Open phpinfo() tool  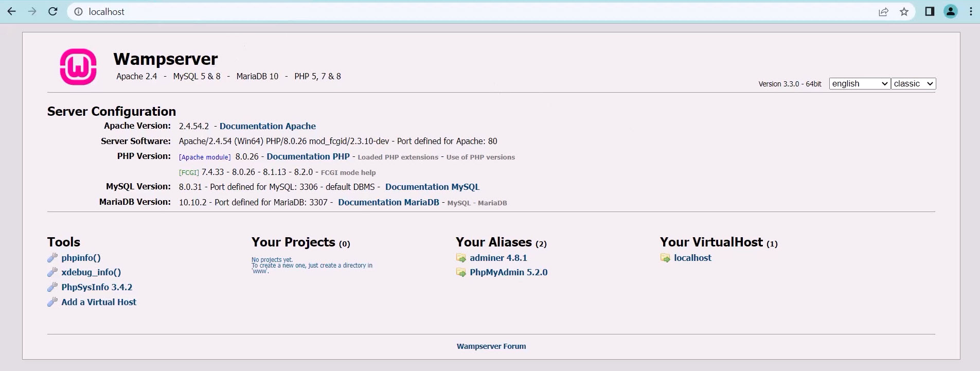(x=81, y=258)
